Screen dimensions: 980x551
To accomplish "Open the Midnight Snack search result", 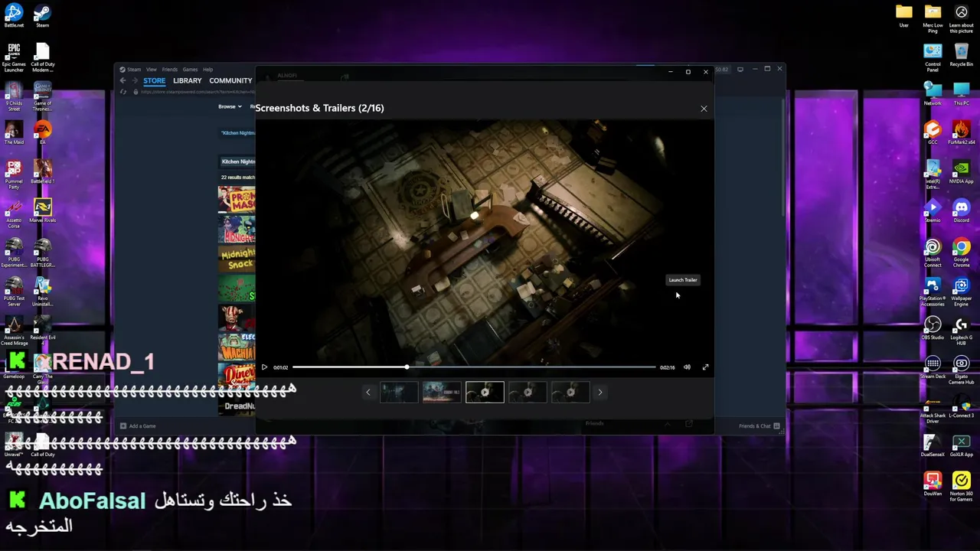I will 237,259.
